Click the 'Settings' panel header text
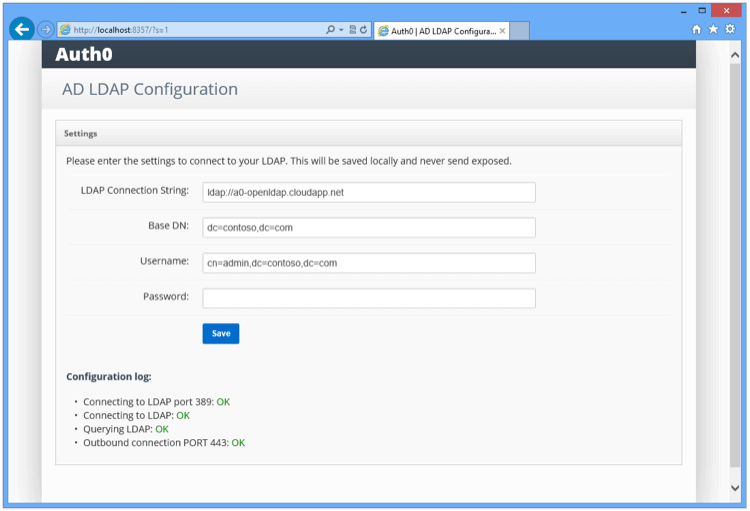 click(80, 133)
